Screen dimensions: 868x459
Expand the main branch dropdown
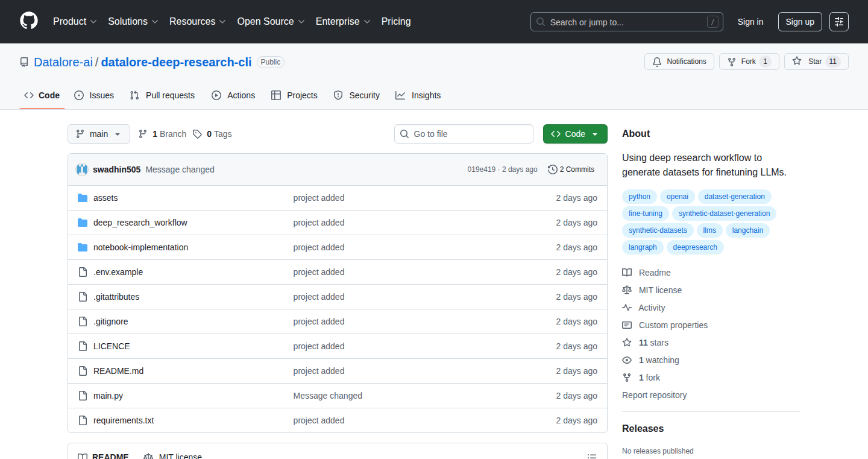pyautogui.click(x=99, y=134)
